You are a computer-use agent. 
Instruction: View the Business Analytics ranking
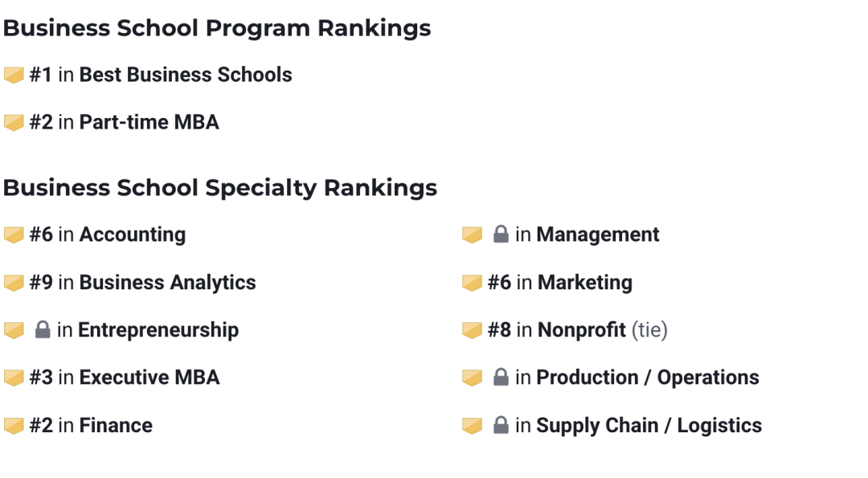167,283
